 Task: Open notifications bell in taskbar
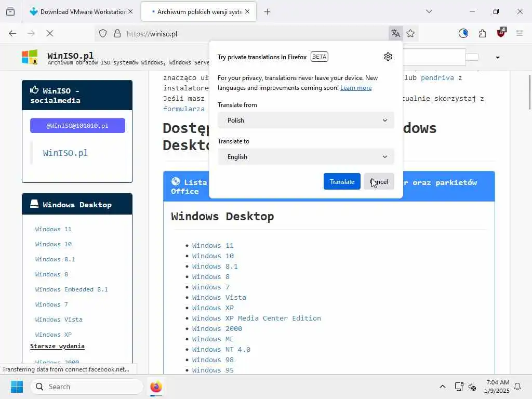click(517, 387)
